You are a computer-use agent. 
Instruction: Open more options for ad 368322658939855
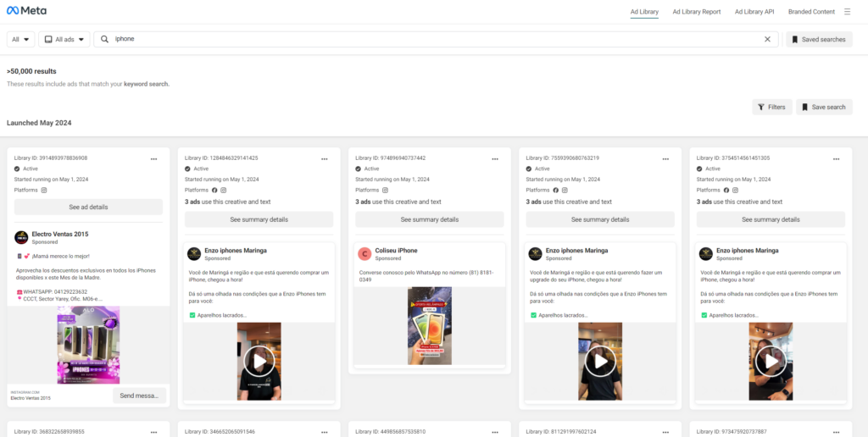[x=154, y=433]
